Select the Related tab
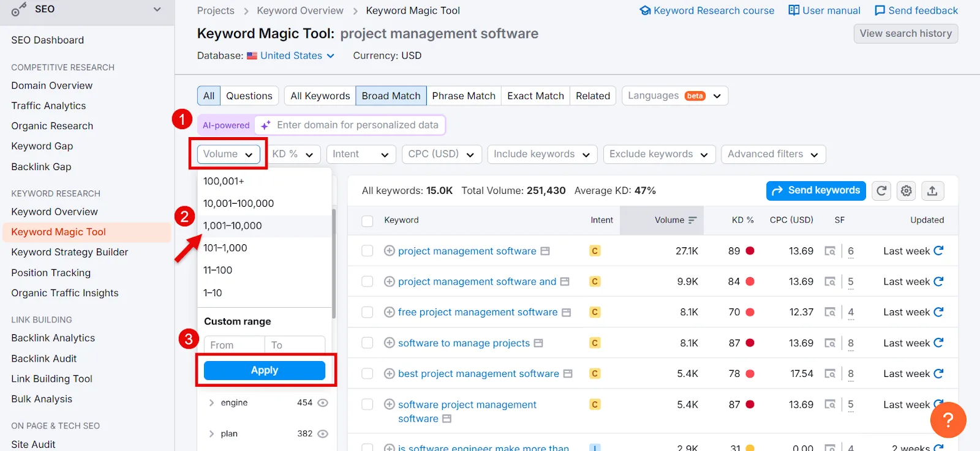 [593, 95]
